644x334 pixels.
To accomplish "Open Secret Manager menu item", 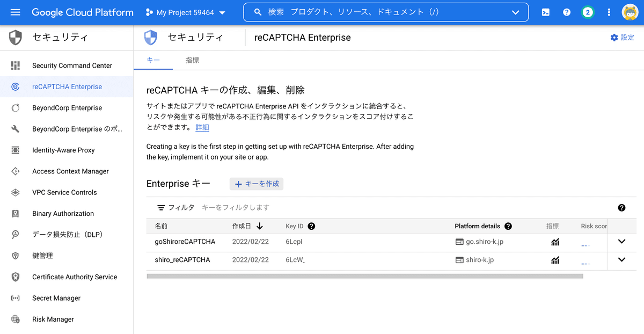I will [56, 298].
